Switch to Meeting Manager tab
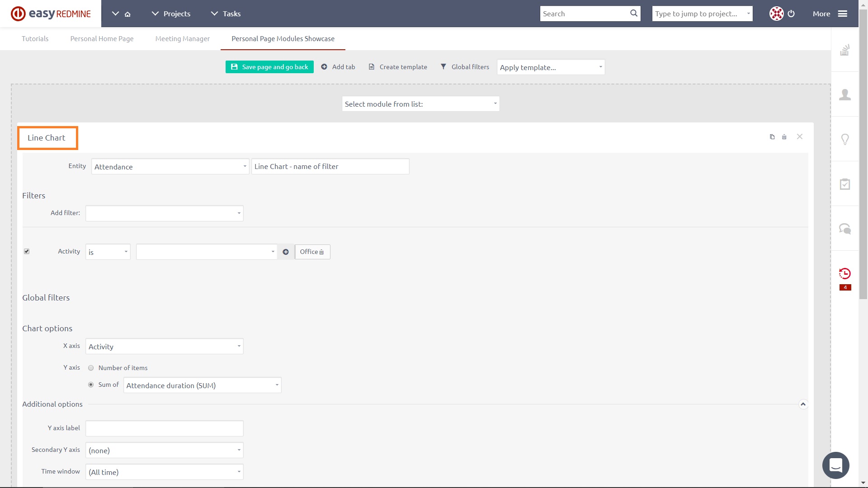This screenshot has width=868, height=488. coord(182,39)
